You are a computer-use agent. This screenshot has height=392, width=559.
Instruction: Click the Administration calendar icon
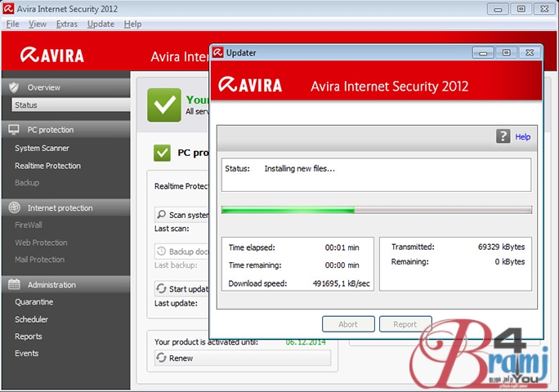tap(14, 284)
